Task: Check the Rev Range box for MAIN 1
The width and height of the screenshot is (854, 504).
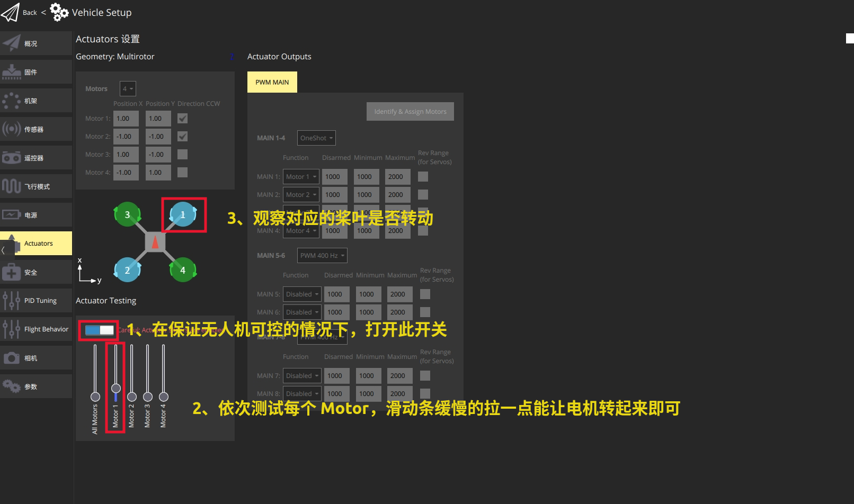Action: click(423, 176)
